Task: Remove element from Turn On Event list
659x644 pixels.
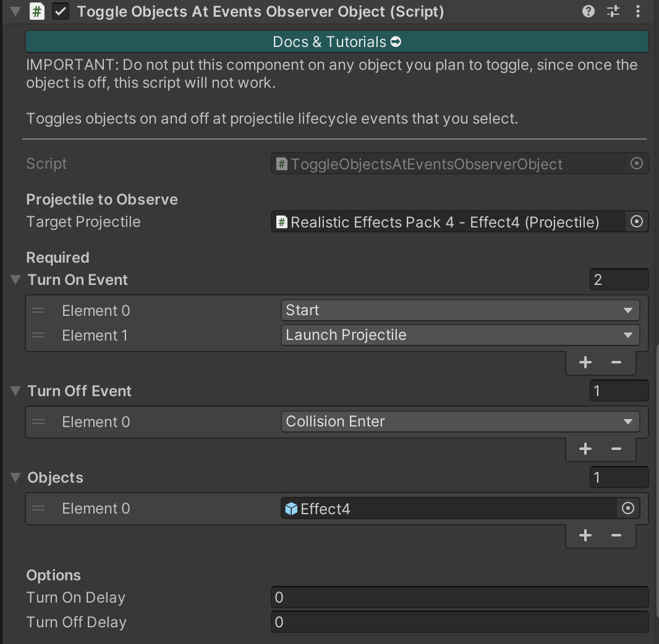Action: pyautogui.click(x=616, y=363)
